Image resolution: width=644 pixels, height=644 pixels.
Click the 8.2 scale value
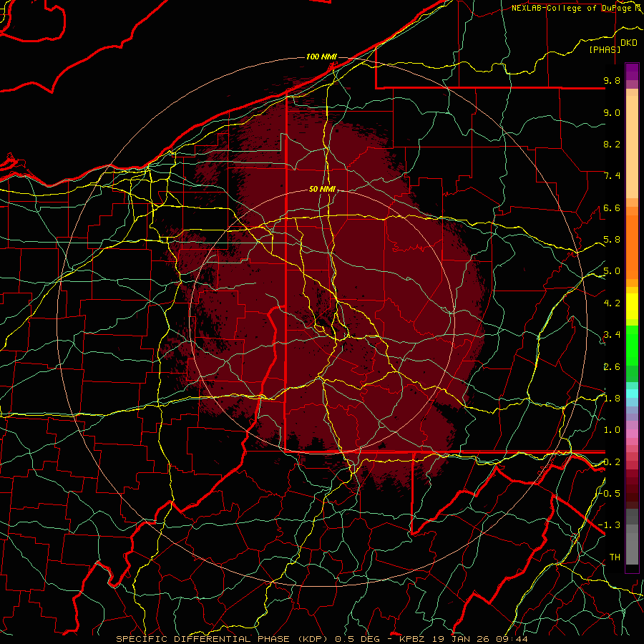click(x=612, y=144)
